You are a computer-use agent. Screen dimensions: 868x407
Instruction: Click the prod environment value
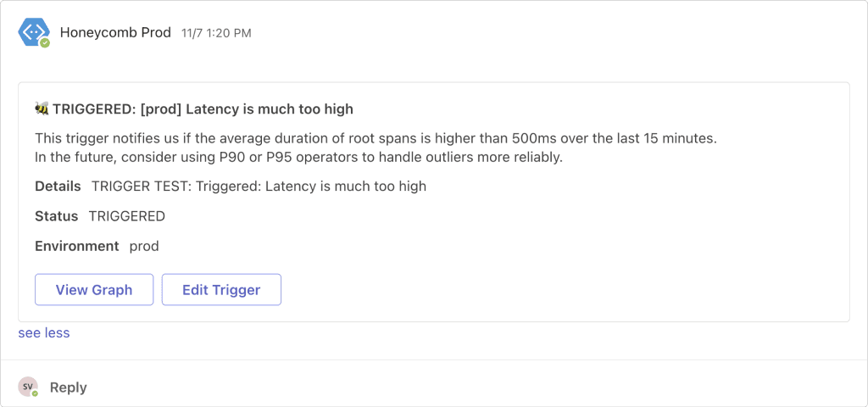tap(144, 247)
